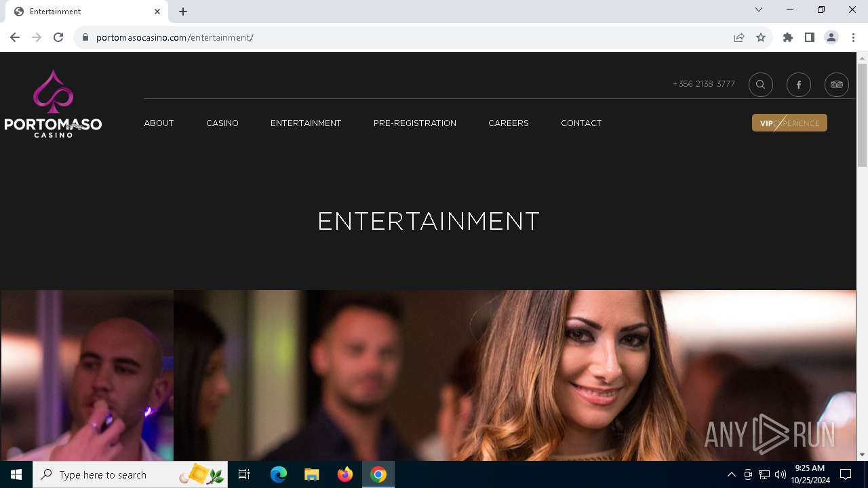The width and height of the screenshot is (868, 488).
Task: Open the Facebook icon link
Action: [799, 85]
